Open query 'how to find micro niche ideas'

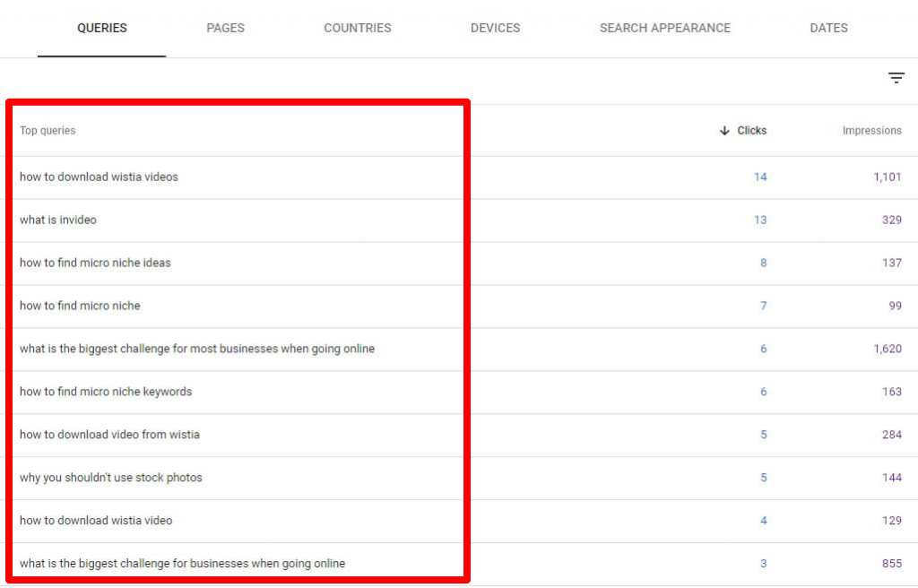(95, 263)
